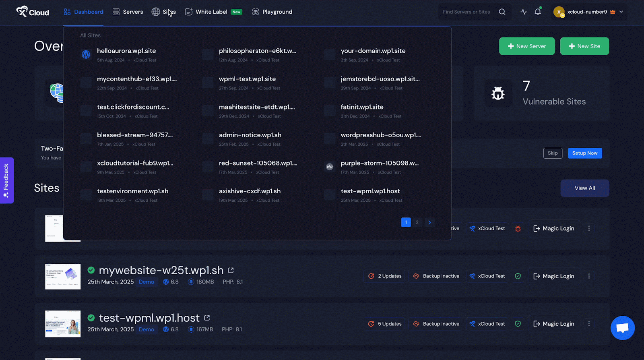Click Magic Login on the first site row
This screenshot has width=644, height=360.
coord(554,228)
